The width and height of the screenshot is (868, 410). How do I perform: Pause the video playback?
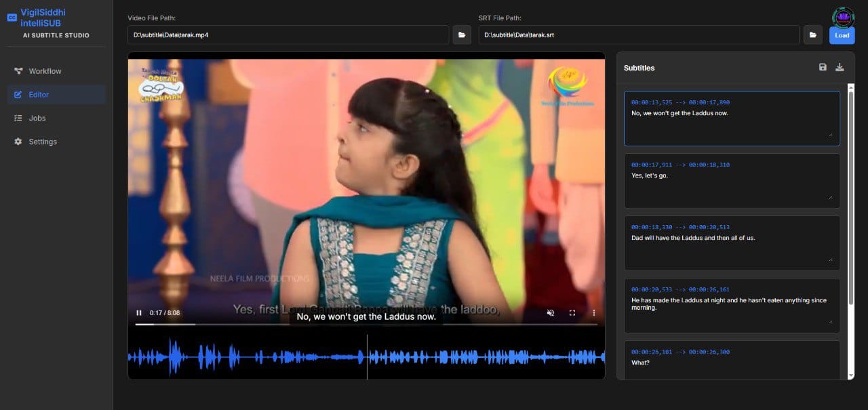coord(139,312)
